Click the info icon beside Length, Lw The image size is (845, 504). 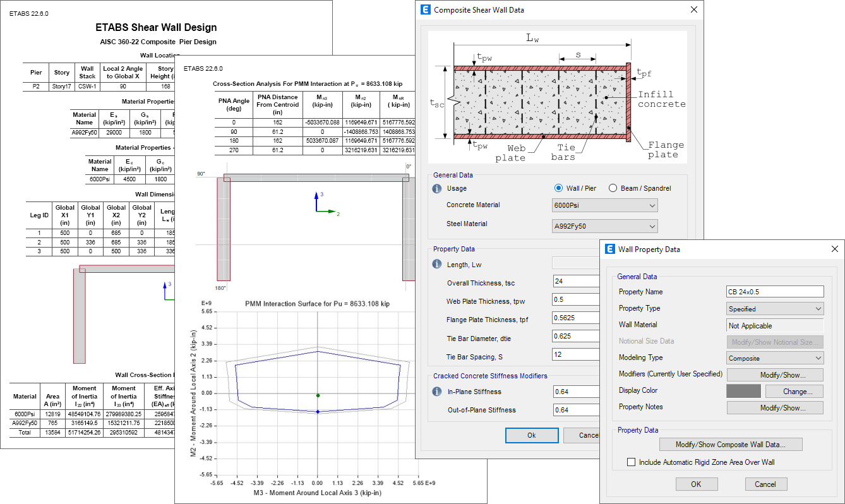click(436, 264)
